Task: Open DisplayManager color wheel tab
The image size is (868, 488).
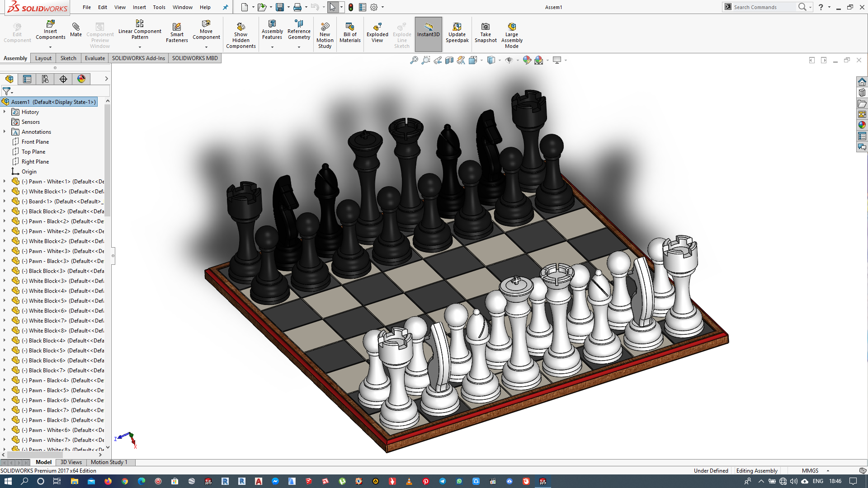Action: pos(81,79)
